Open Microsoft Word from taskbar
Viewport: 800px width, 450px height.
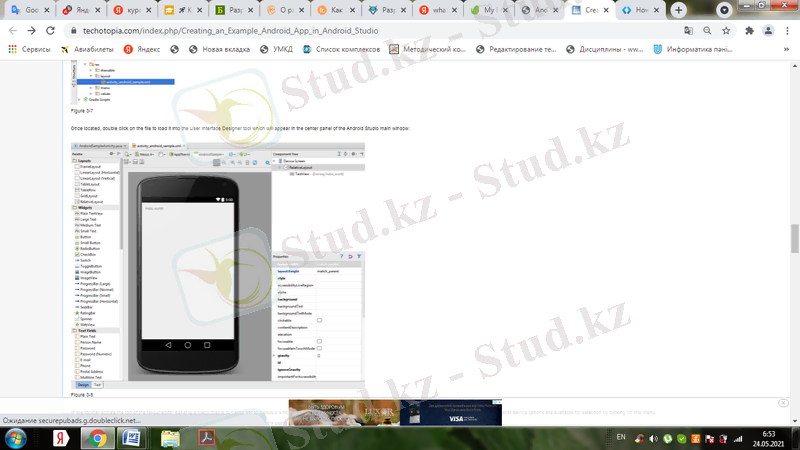(x=132, y=439)
